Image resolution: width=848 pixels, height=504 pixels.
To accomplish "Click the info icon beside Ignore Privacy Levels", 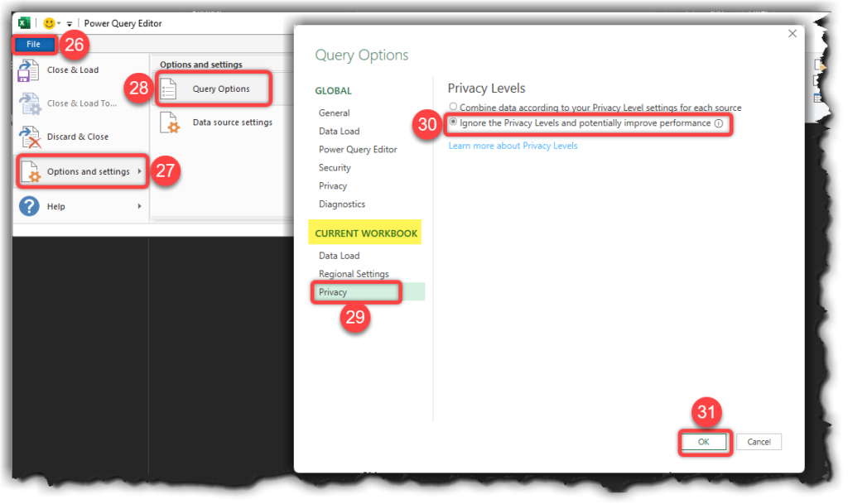I will [719, 123].
